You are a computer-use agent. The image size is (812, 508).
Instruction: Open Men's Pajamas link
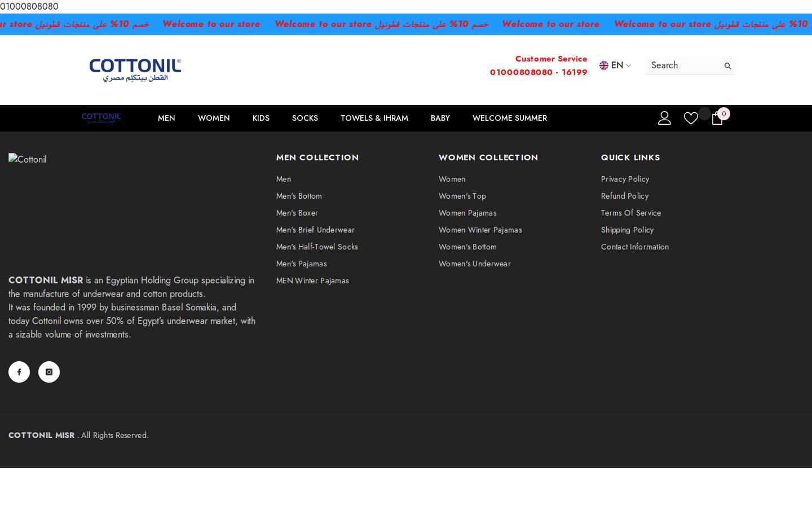(x=302, y=264)
